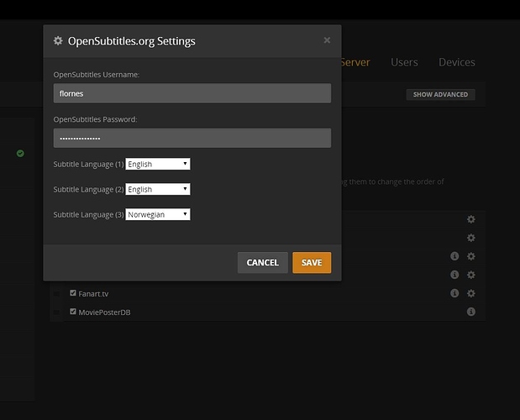Open the Subtitle Language (2) dropdown
The image size is (520, 420).
(158, 189)
